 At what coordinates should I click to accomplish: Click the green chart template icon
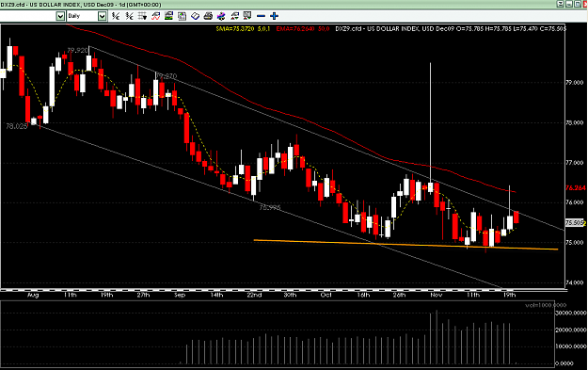coord(168,16)
